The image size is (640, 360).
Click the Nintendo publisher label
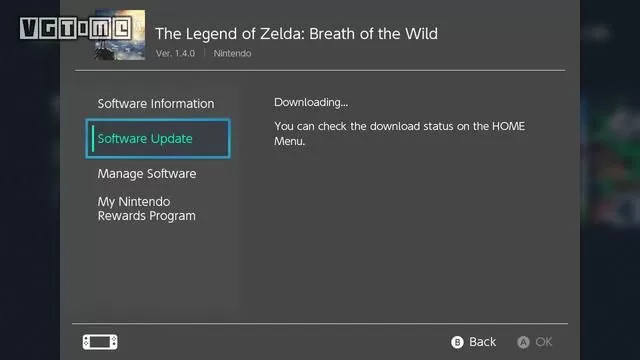[x=232, y=53]
